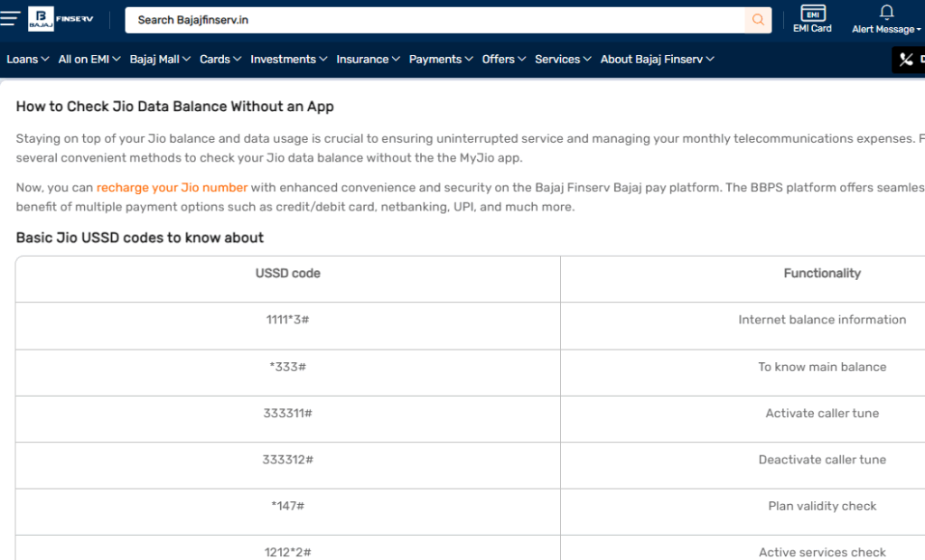Image resolution: width=925 pixels, height=560 pixels.
Task: Click the phone icon at right edge
Action: click(907, 59)
